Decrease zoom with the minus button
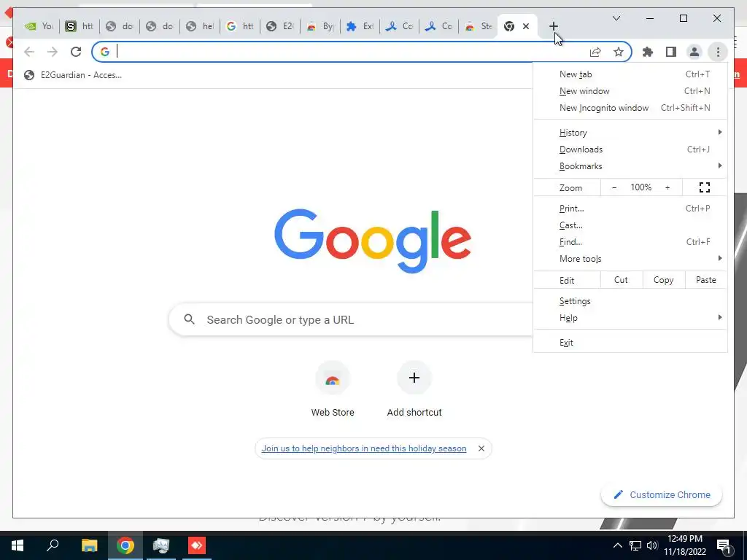 pyautogui.click(x=614, y=187)
